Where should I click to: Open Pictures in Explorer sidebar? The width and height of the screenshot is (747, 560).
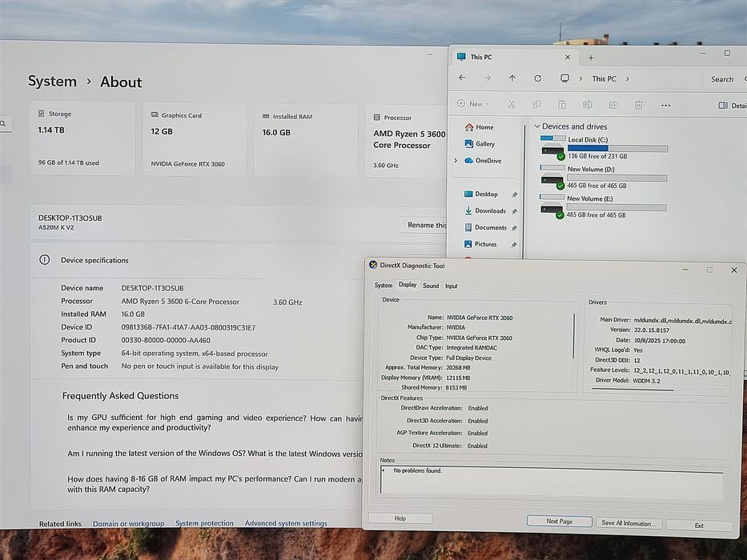click(x=480, y=244)
